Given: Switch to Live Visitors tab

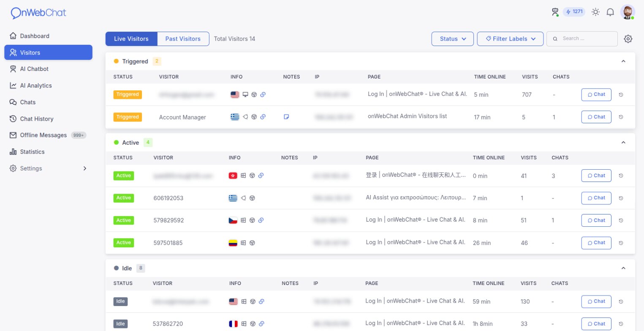Looking at the screenshot, I should click(131, 39).
